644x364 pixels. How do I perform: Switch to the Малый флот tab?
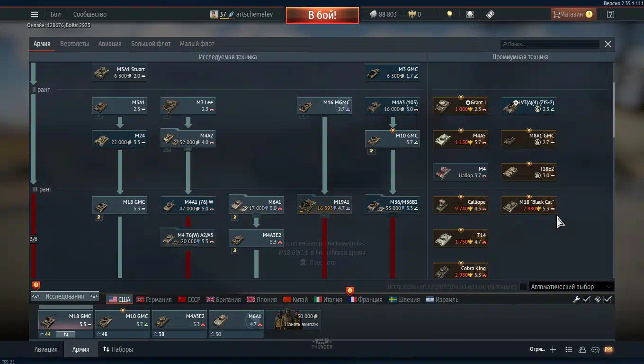[x=197, y=44]
